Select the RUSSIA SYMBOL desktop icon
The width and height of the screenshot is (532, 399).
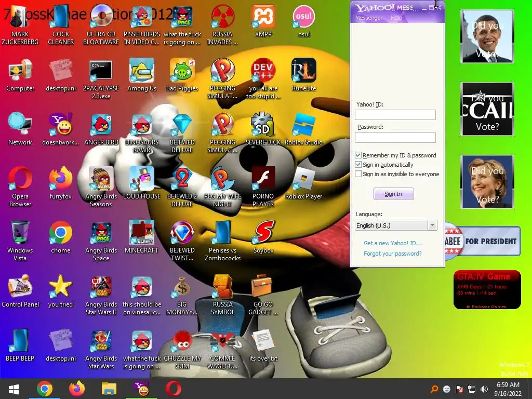point(222,295)
